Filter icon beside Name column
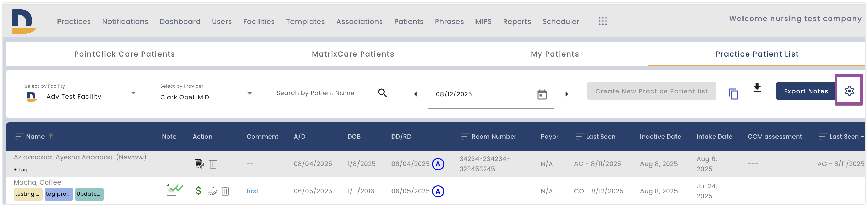 (x=19, y=137)
